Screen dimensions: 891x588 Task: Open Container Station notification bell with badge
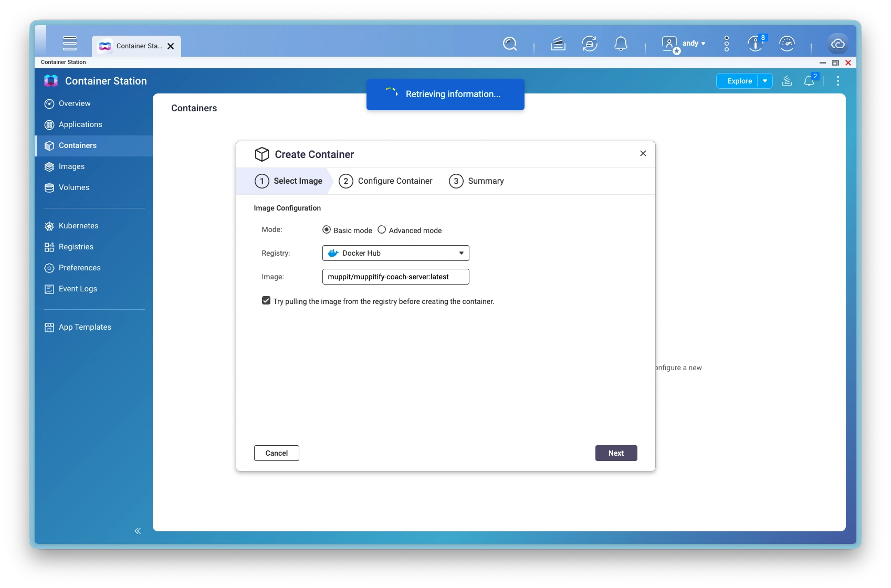(x=809, y=81)
